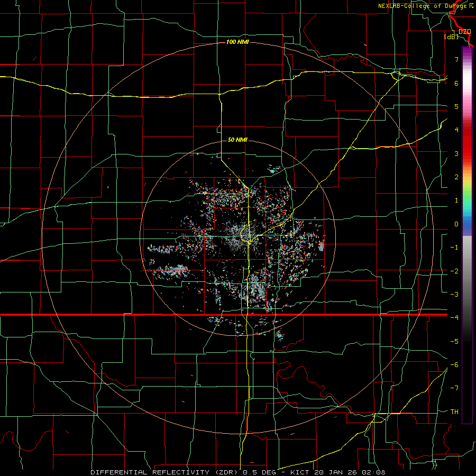Click the -7 value on the scale
This screenshot has width=476, height=476.
(454, 388)
